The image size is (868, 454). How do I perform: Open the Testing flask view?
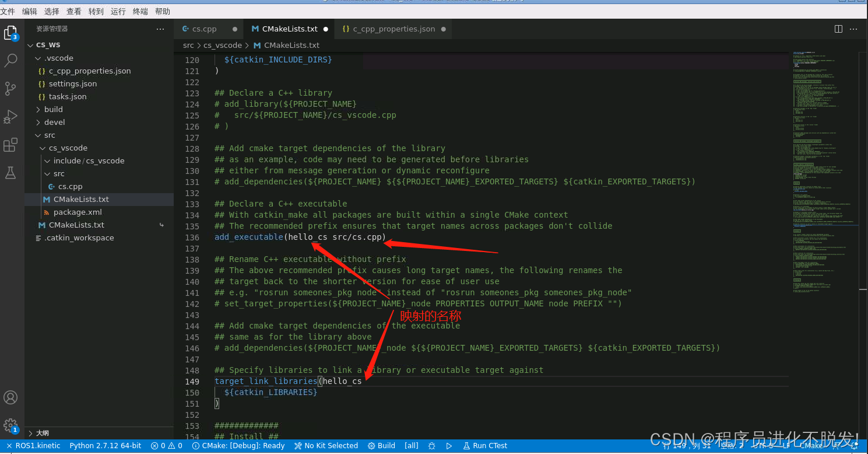[10, 173]
